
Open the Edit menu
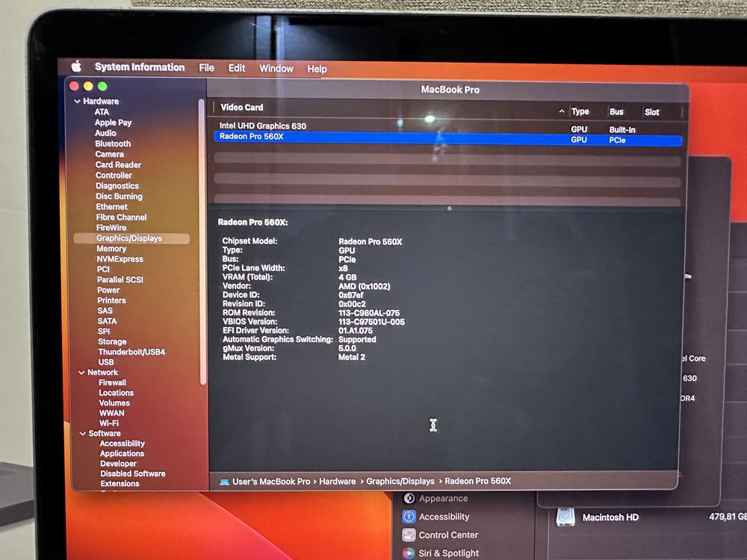click(237, 68)
